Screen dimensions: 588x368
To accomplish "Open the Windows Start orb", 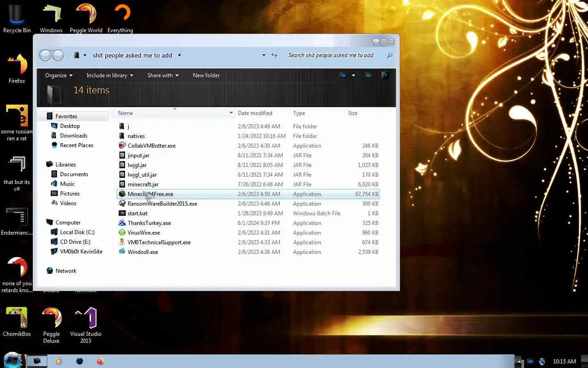I will 12,361.
